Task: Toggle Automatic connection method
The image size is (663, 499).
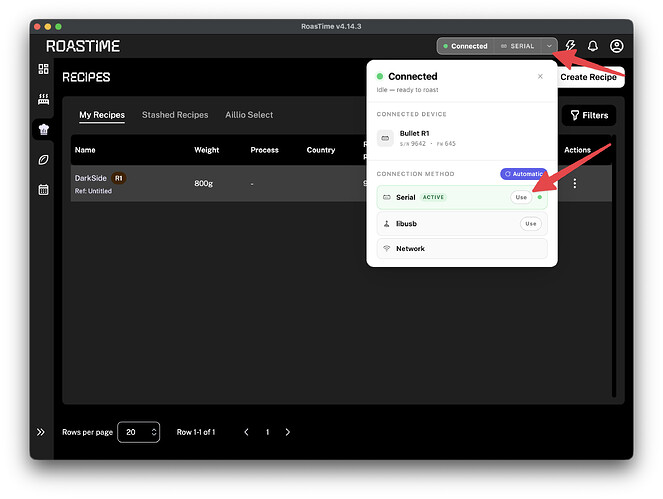Action: [x=523, y=174]
